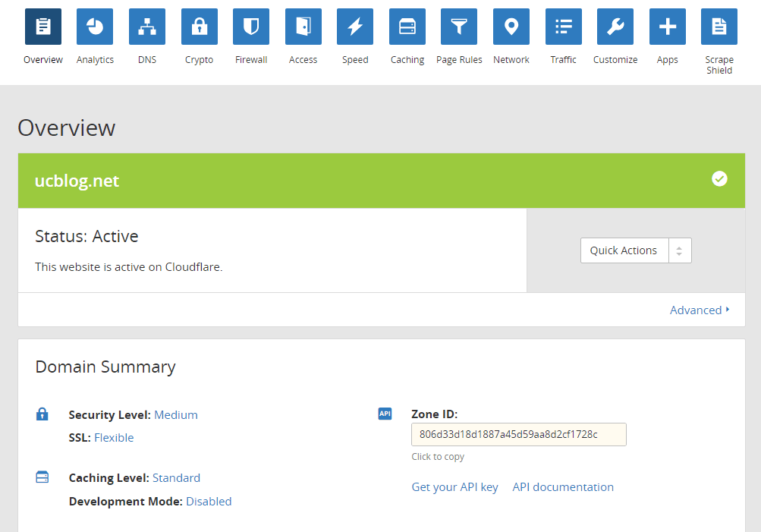Viewport: 761px width, 532px height.
Task: Open the Get your API key link
Action: [454, 487]
